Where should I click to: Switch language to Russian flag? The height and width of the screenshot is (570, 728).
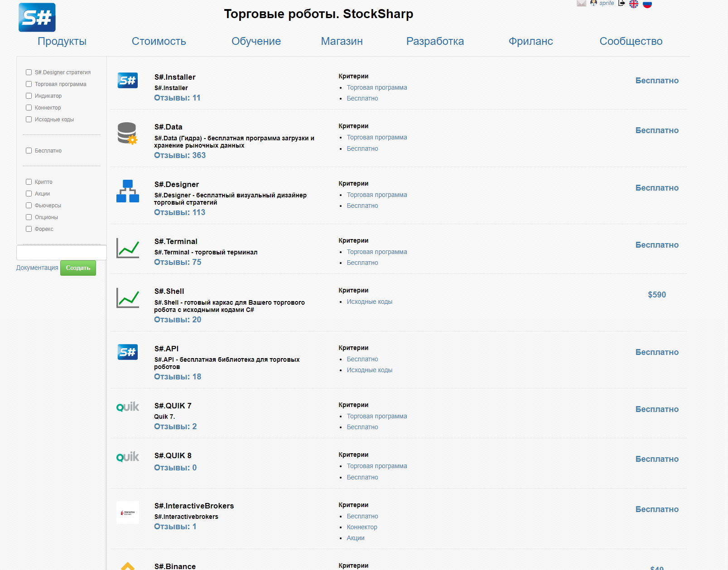(647, 4)
